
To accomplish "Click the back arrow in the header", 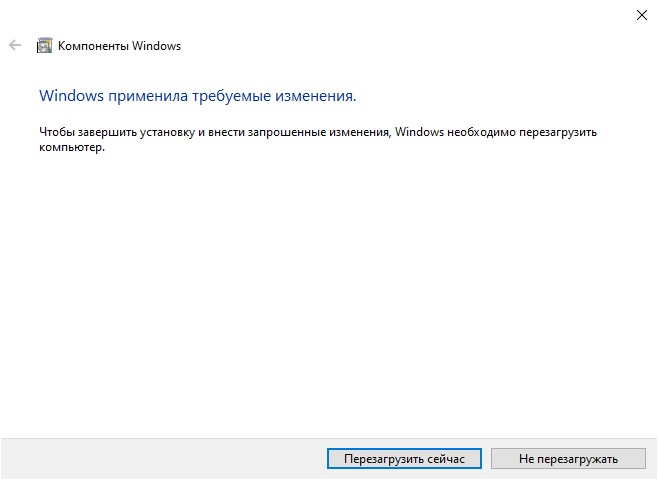I will (x=15, y=45).
